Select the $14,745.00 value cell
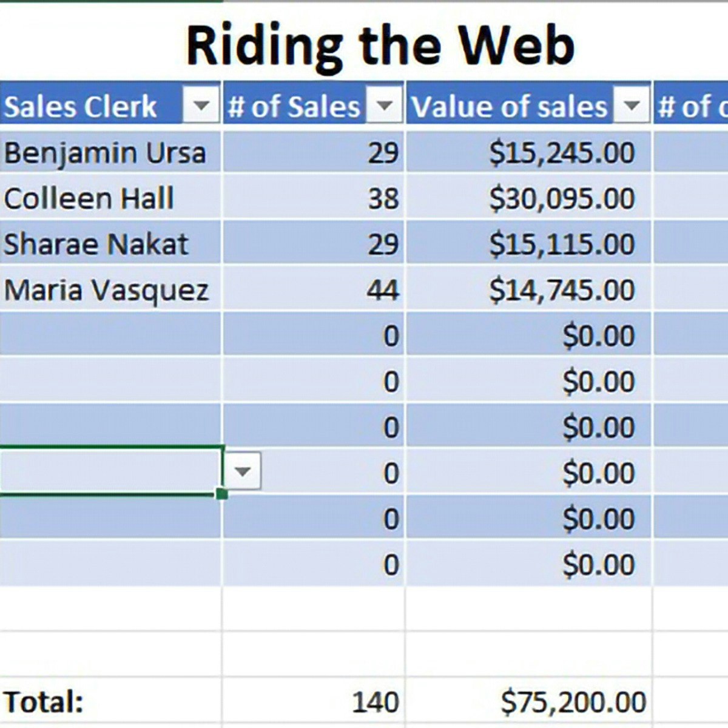The width and height of the screenshot is (728, 728). pos(561,290)
